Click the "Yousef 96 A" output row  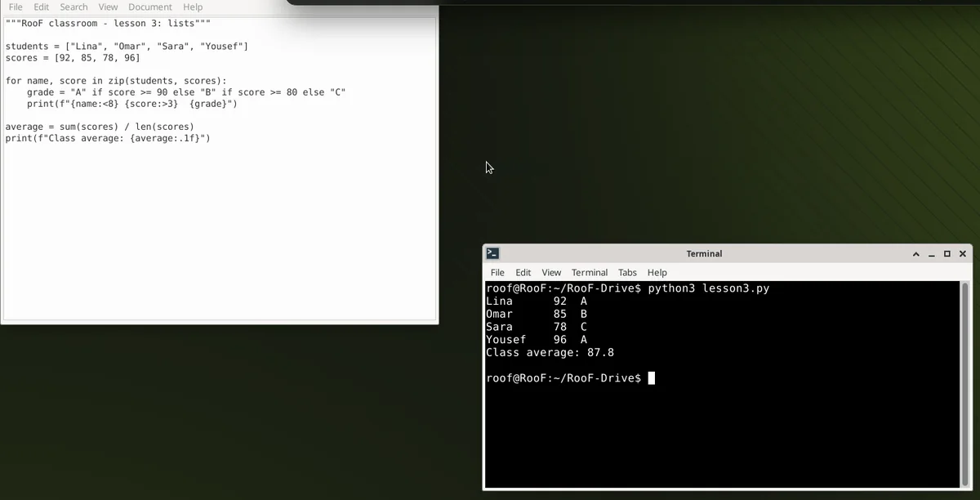tap(537, 340)
